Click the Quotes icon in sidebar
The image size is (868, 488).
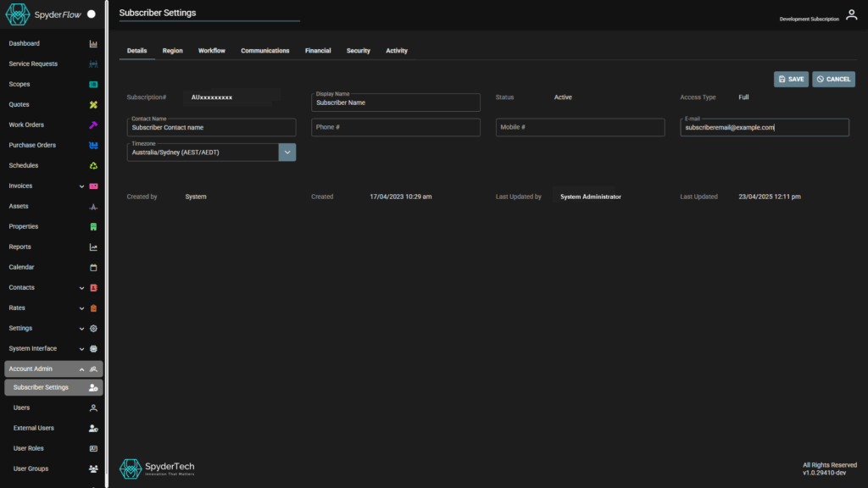[x=93, y=105]
